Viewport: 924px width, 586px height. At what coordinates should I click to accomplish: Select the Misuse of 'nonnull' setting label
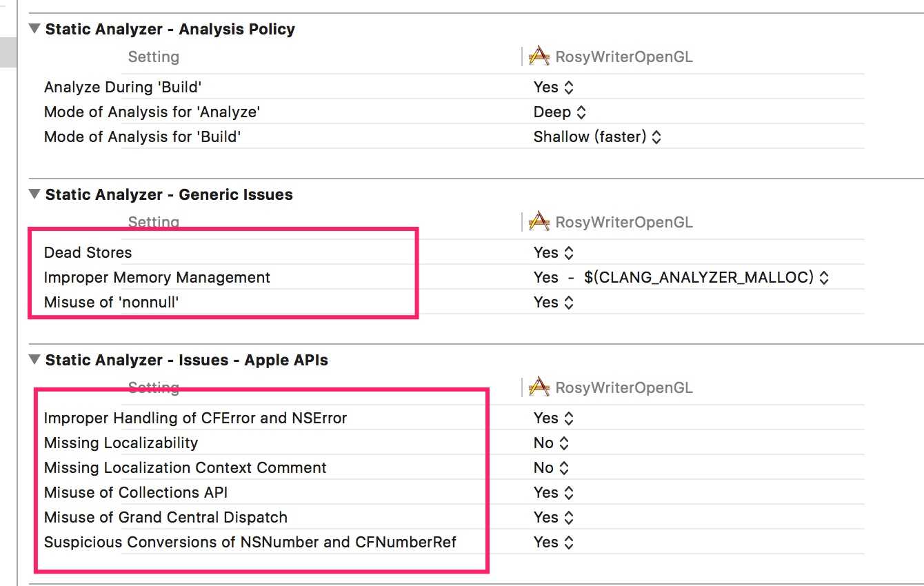[x=111, y=302]
